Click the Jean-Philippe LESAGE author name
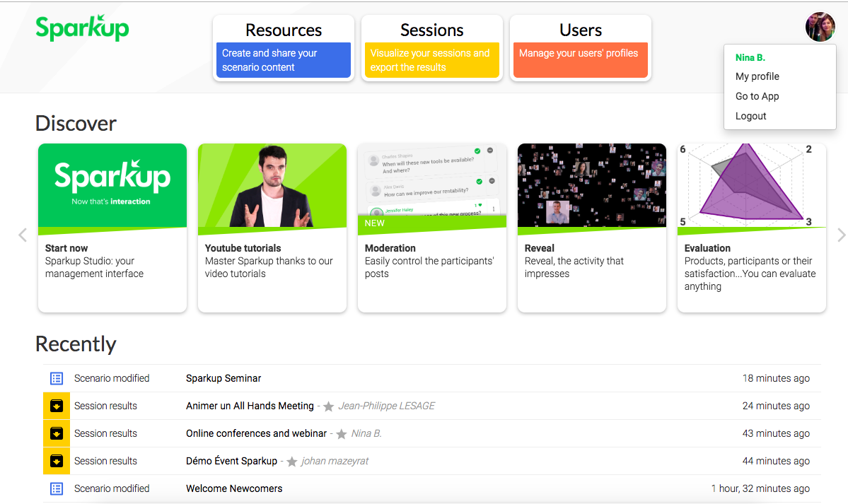The image size is (848, 504). tap(387, 406)
